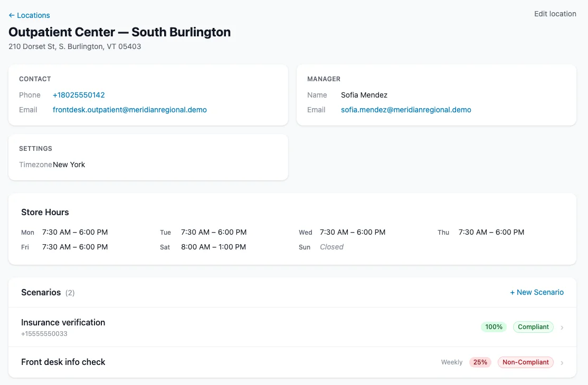Select Friday hours 7:30 AM – 6:00 PM
This screenshot has height=385, width=588.
tap(75, 247)
